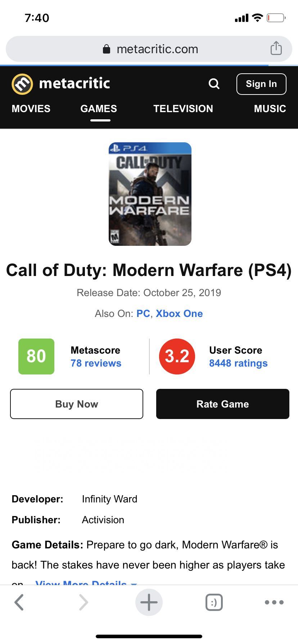
Task: Click the Rate Game button
Action: 223,404
